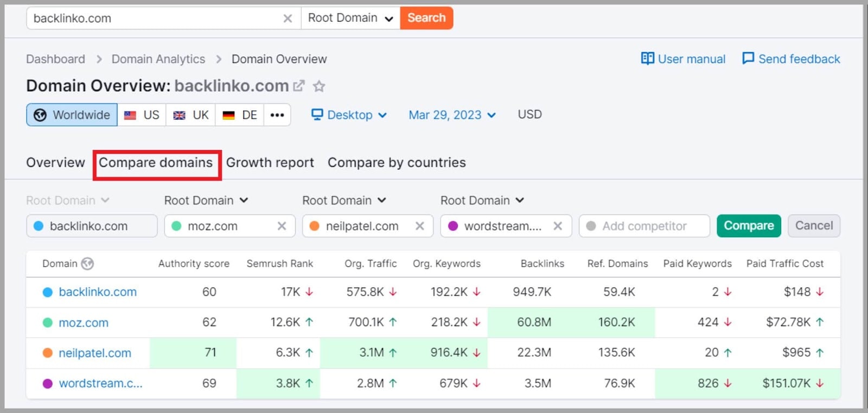Viewport: 868px width, 413px height.
Task: Click the breadcrumb arrow after Dashboard
Action: [x=99, y=59]
